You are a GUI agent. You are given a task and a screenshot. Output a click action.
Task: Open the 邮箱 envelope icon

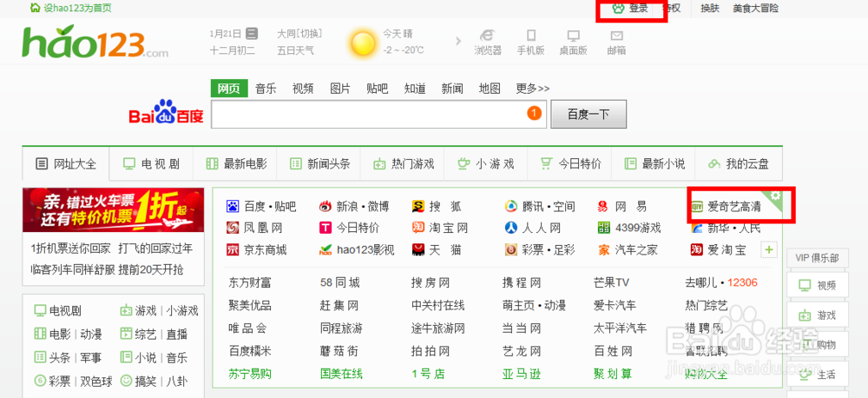(x=616, y=36)
